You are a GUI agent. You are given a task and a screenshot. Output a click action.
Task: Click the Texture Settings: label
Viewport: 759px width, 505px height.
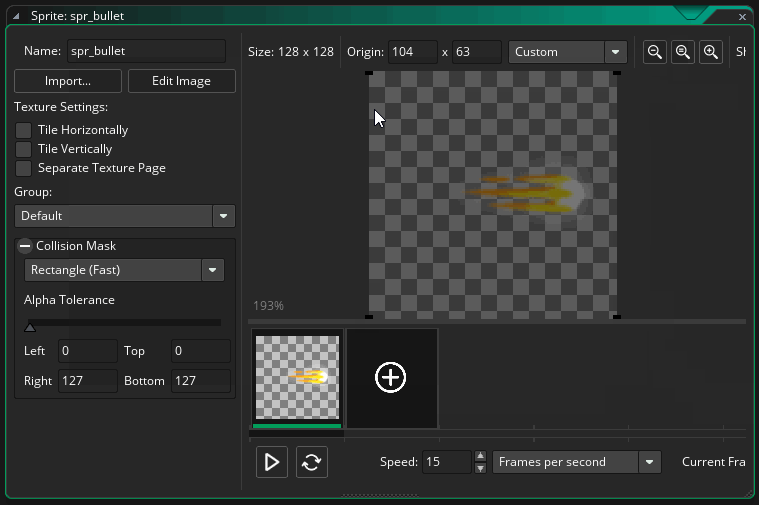(x=61, y=107)
